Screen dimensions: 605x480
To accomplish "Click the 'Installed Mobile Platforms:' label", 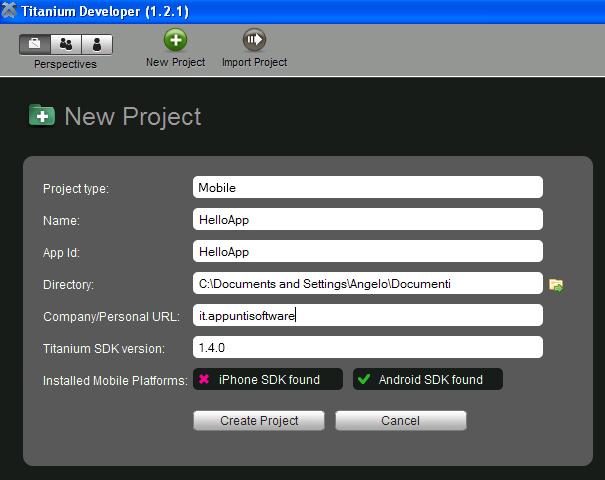I will point(115,381).
